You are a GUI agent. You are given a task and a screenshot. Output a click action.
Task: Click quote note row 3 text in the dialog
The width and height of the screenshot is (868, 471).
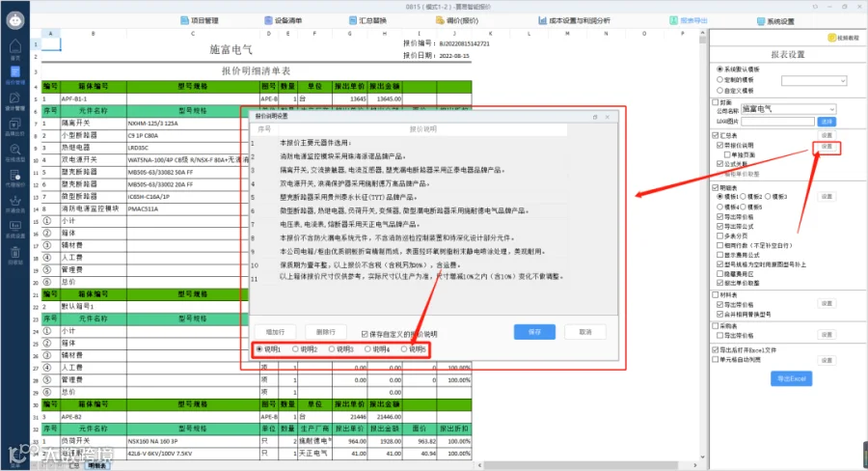pyautogui.click(x=392, y=170)
